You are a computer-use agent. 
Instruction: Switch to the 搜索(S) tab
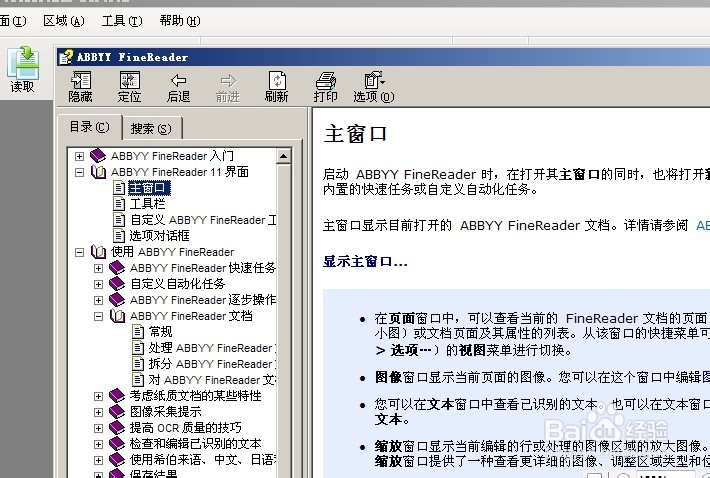tap(151, 129)
